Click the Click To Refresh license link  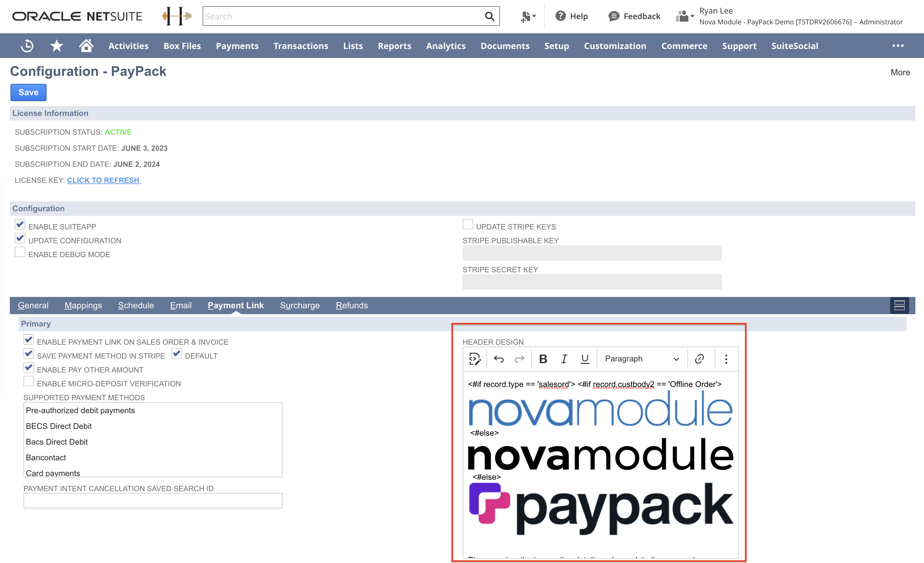coord(104,180)
